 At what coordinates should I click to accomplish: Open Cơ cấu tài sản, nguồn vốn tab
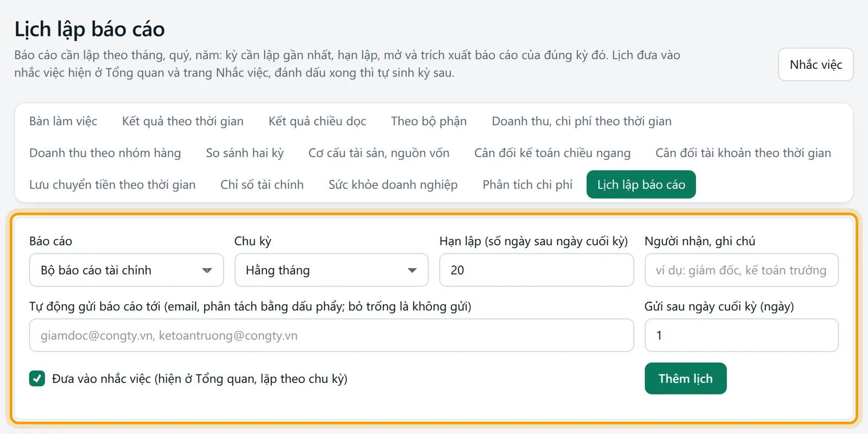tap(379, 153)
